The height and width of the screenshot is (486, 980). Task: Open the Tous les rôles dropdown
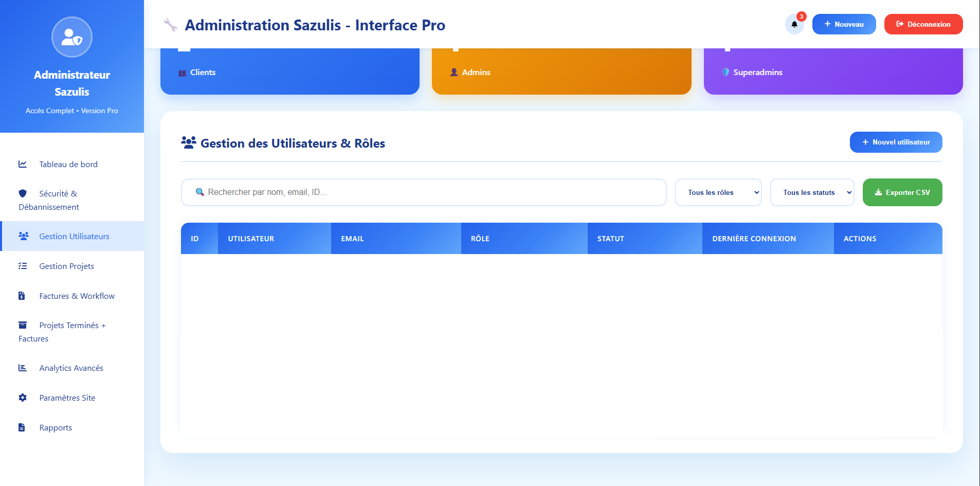[718, 192]
